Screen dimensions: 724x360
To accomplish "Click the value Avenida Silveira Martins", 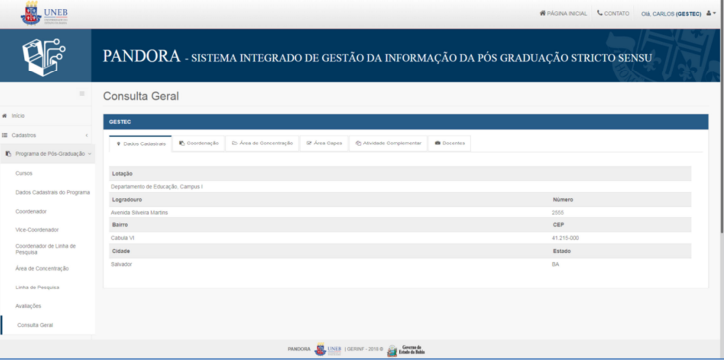I will (139, 213).
